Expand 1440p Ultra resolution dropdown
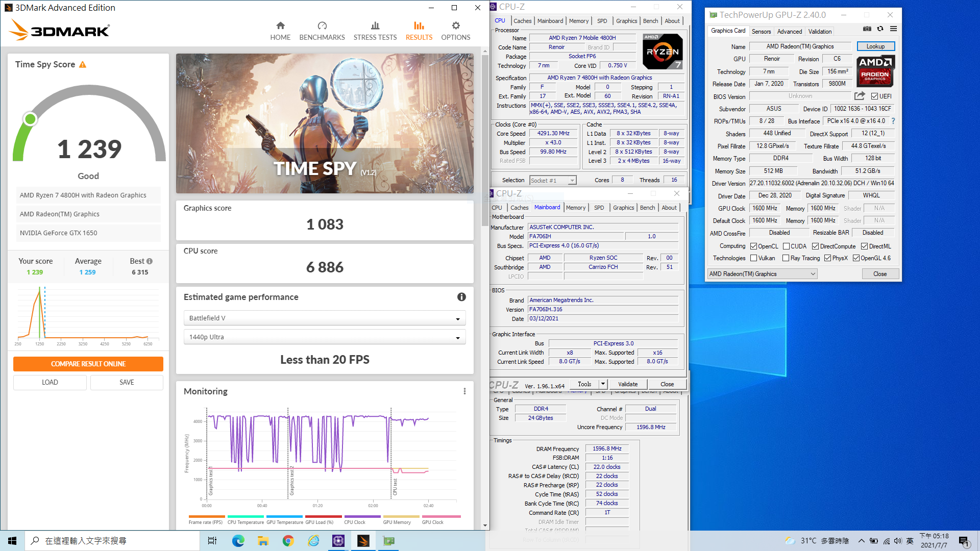 point(325,337)
